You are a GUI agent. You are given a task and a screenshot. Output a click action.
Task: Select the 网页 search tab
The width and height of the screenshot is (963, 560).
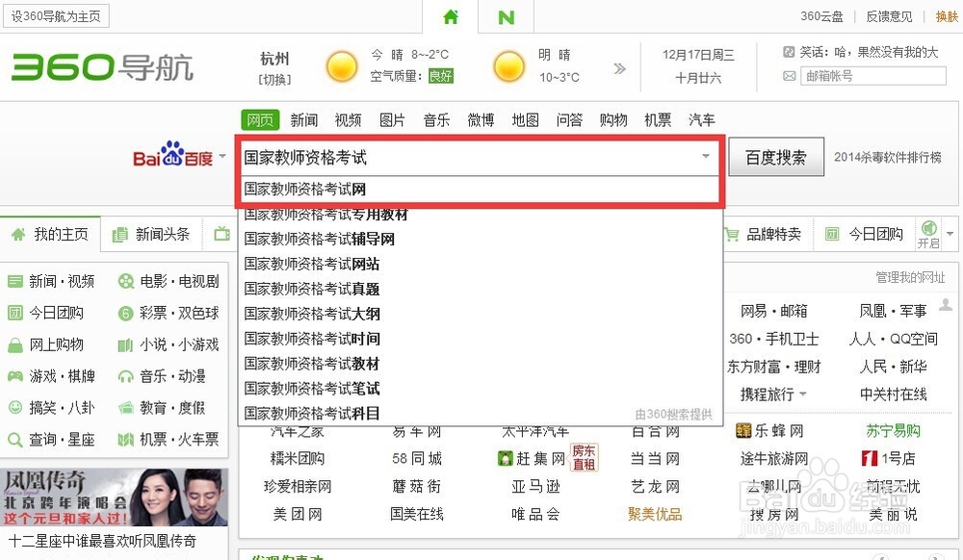(260, 119)
